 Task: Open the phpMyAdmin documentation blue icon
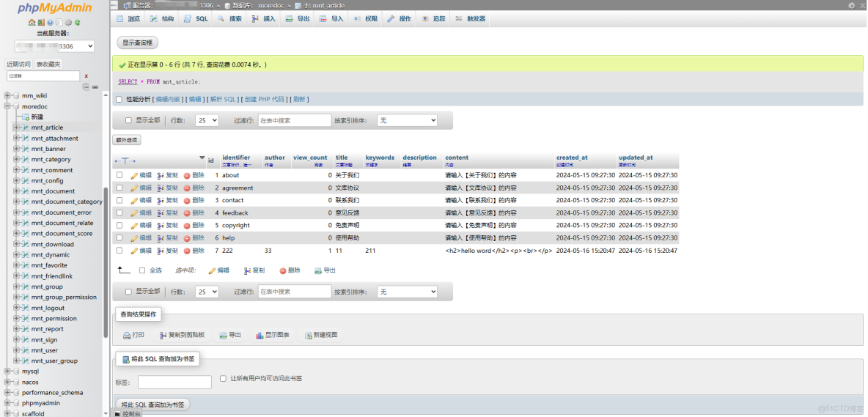(51, 23)
